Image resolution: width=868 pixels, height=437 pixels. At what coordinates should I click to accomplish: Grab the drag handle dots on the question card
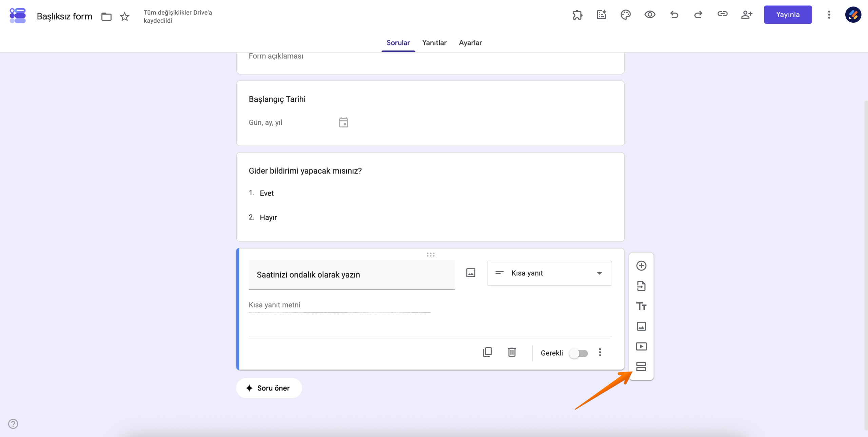pos(431,255)
